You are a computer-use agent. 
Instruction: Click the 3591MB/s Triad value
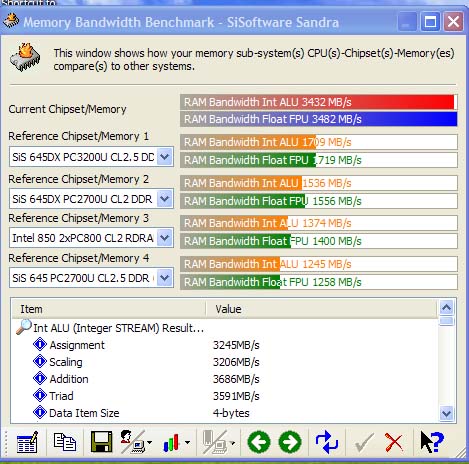point(236,396)
